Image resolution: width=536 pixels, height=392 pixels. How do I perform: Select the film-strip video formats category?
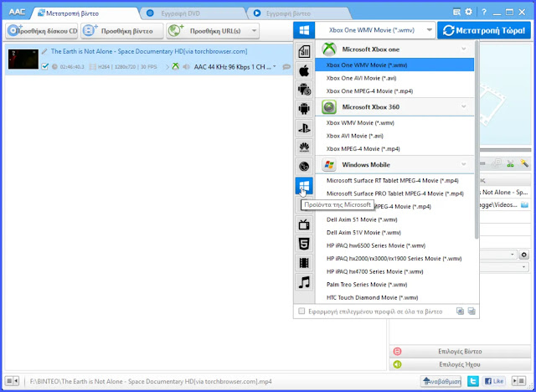pos(304,263)
